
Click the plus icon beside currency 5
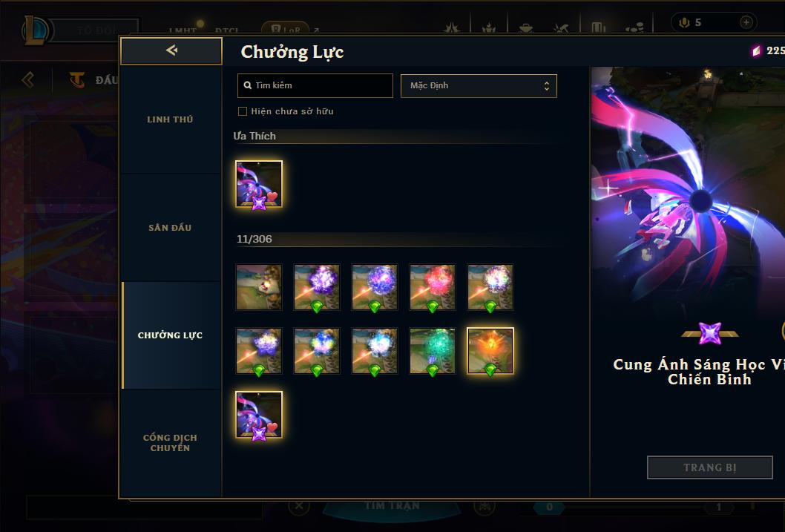(x=746, y=22)
